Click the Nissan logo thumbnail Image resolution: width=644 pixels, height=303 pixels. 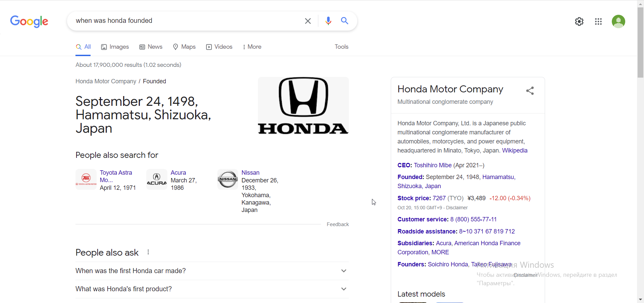click(x=228, y=179)
